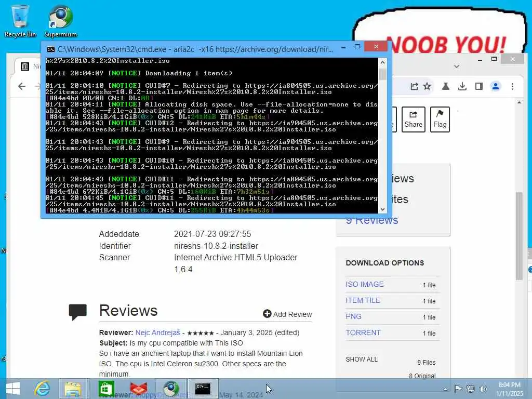Select the archive.org browser tab
This screenshot has height=399, width=532.
tap(28, 66)
